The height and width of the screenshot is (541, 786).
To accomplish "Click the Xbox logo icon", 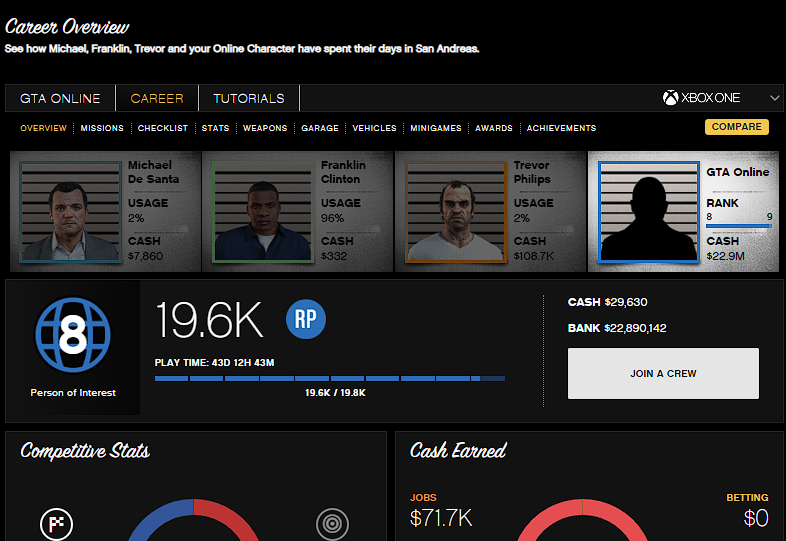I will pos(670,98).
